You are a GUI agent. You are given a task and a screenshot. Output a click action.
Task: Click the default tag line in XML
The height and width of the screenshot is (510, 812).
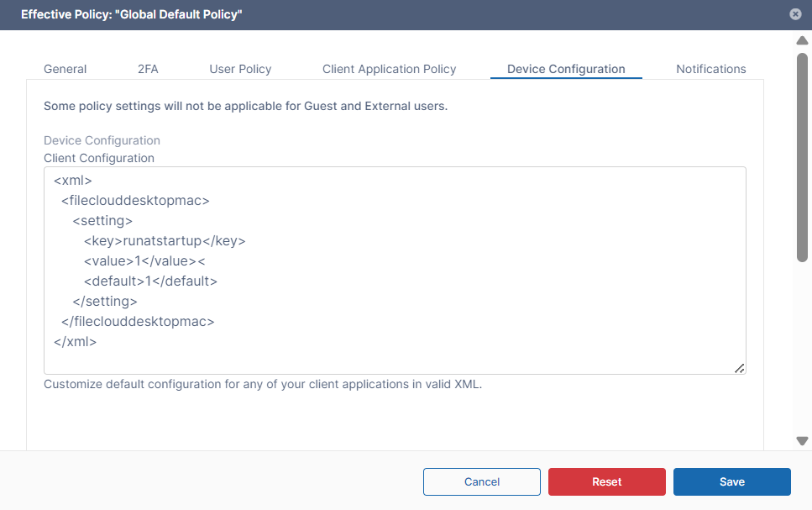[150, 281]
